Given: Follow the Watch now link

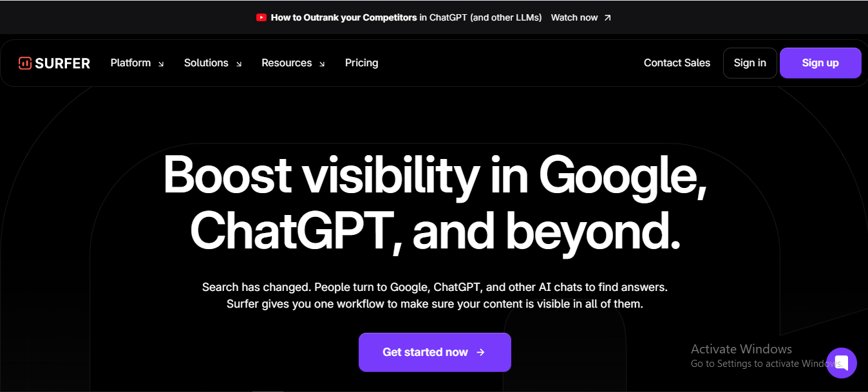Looking at the screenshot, I should point(574,18).
